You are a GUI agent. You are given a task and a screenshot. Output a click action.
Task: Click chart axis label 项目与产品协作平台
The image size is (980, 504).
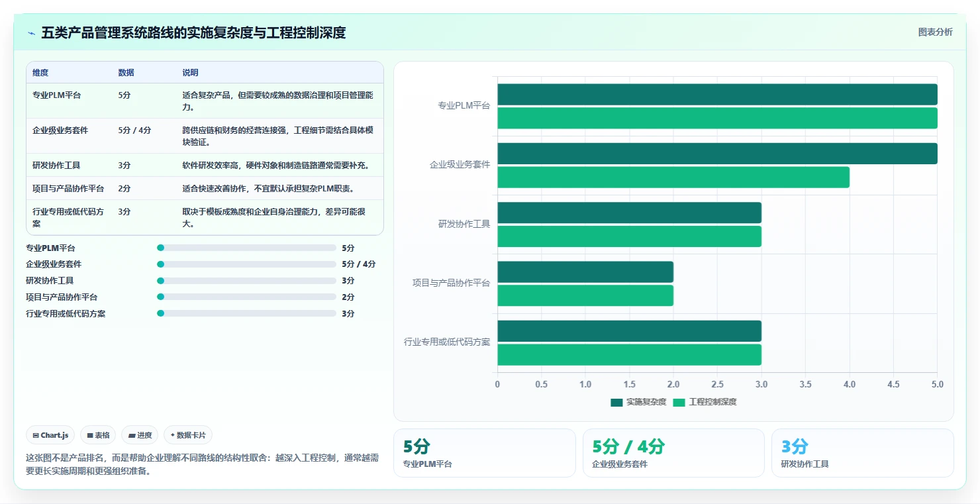[x=452, y=283]
